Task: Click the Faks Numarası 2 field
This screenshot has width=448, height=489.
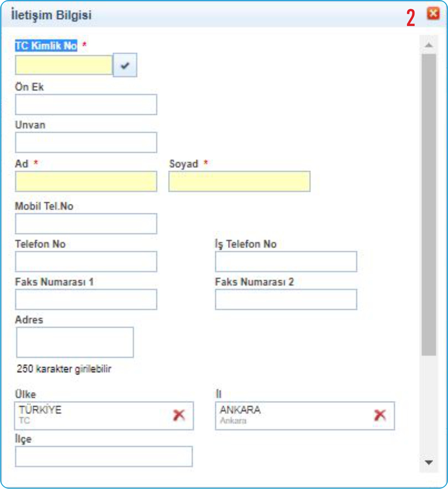Action: click(x=286, y=299)
